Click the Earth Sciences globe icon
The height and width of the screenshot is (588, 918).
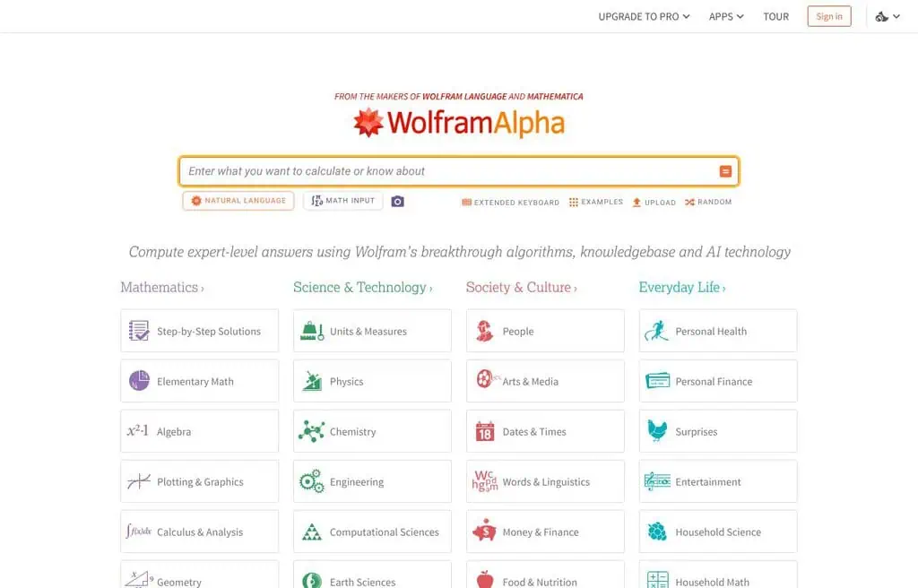pos(311,581)
